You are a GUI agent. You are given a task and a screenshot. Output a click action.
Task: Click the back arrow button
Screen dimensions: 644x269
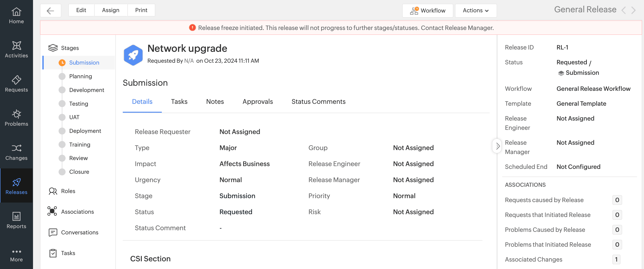[50, 10]
